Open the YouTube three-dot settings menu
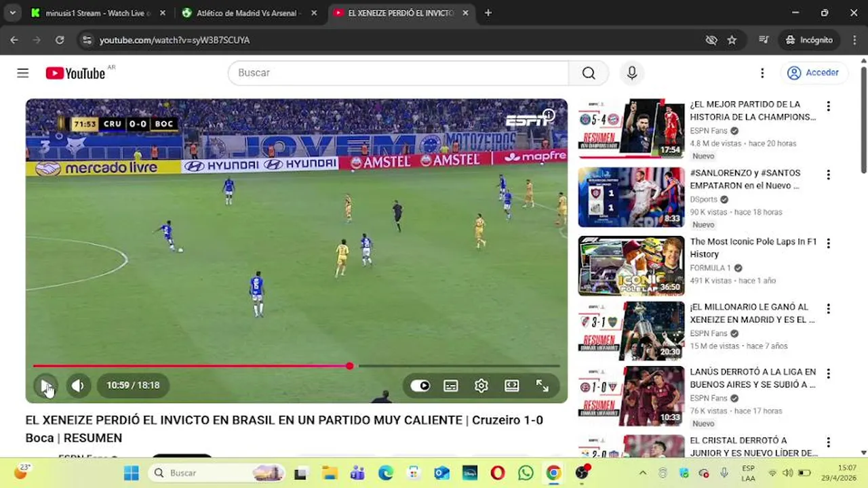 pyautogui.click(x=762, y=73)
